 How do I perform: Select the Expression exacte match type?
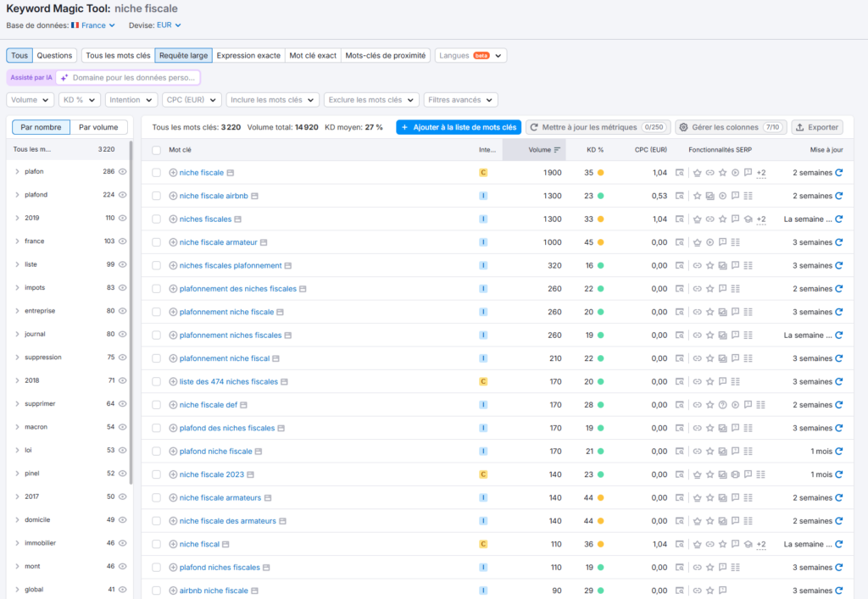tap(248, 55)
